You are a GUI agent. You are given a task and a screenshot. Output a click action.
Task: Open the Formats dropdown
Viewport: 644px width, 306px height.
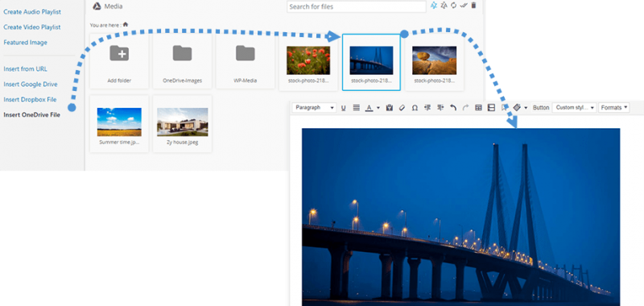614,108
